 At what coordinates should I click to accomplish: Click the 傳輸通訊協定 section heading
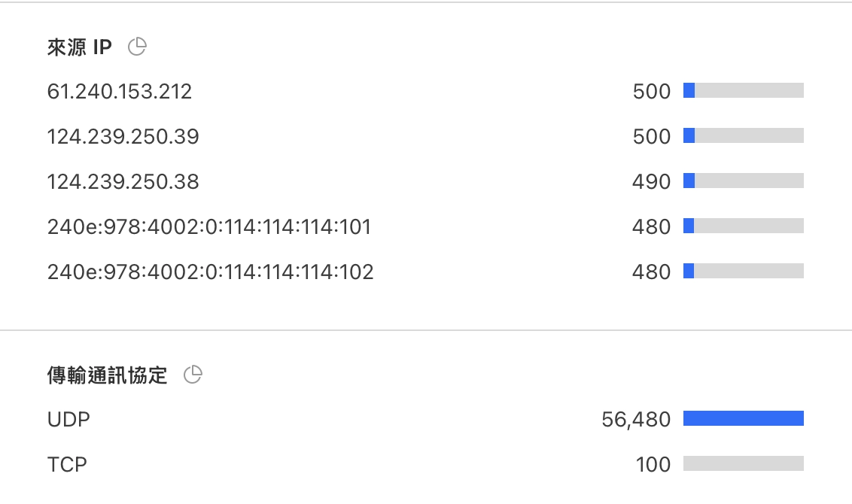tap(107, 375)
